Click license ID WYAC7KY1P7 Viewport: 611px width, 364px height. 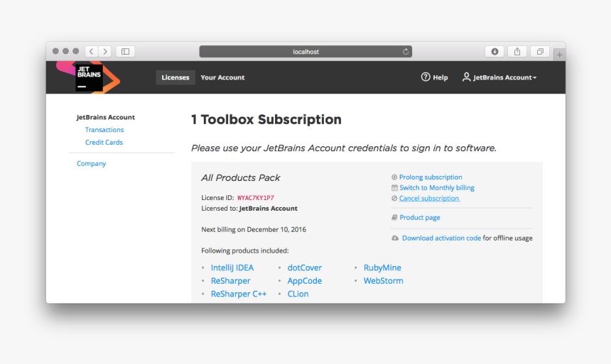pyautogui.click(x=256, y=198)
